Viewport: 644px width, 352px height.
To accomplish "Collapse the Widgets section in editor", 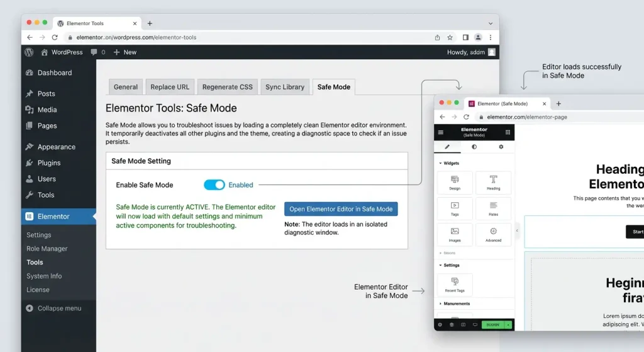I will [449, 163].
